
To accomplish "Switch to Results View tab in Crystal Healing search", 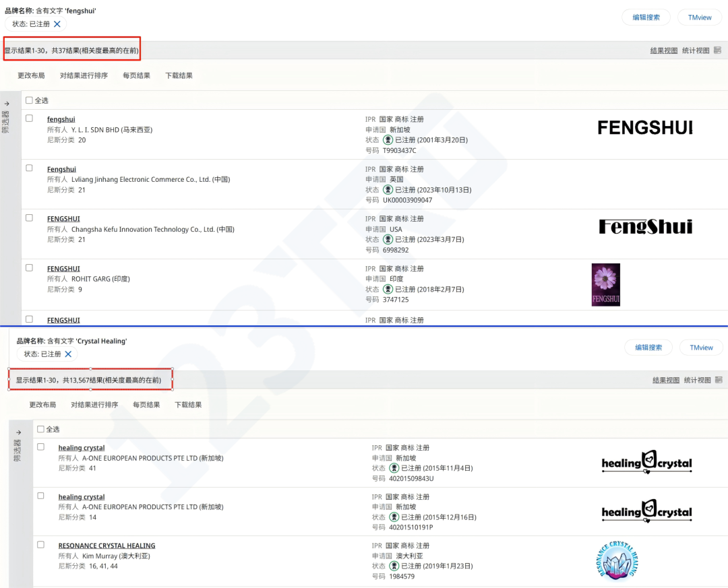I will pos(666,380).
